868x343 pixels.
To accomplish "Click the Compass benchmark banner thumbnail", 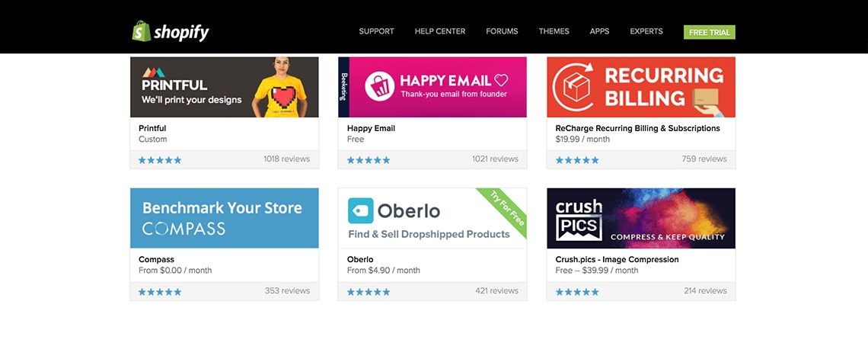I will click(x=224, y=218).
